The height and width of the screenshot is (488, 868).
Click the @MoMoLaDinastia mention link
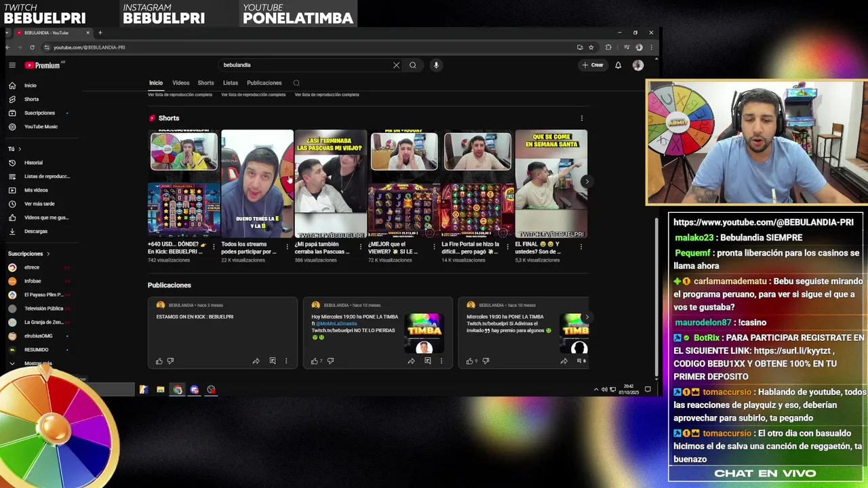click(336, 323)
